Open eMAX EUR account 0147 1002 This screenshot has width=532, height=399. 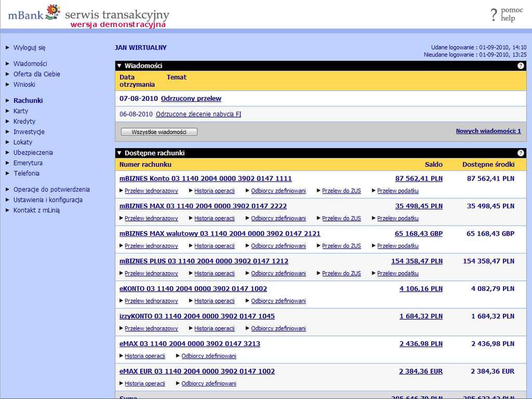tap(197, 371)
